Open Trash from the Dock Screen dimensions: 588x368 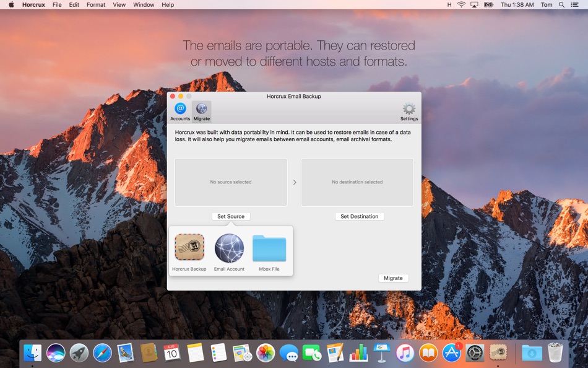555,353
